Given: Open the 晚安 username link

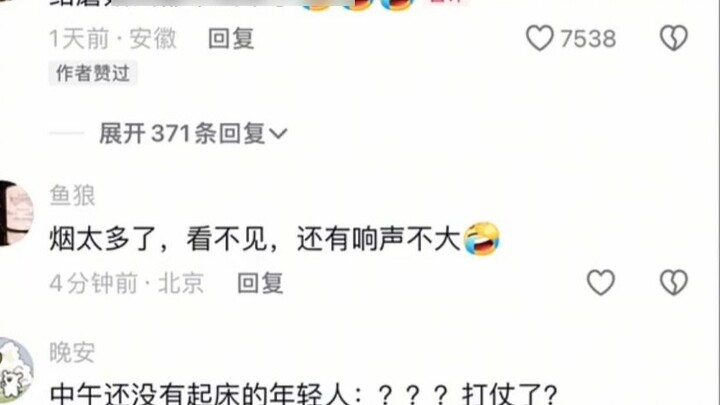Looking at the screenshot, I should click(72, 353).
